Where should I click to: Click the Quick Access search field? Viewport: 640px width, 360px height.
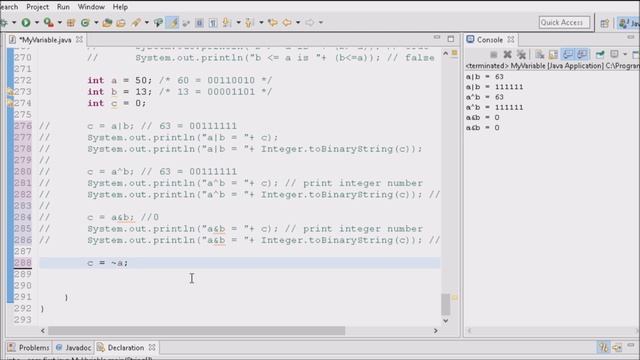coord(564,22)
